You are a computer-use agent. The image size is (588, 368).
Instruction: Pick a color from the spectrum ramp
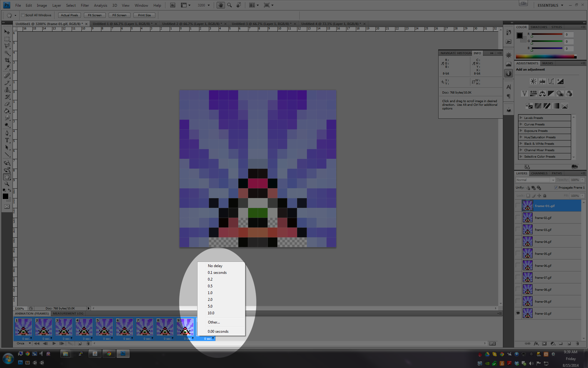pos(546,56)
